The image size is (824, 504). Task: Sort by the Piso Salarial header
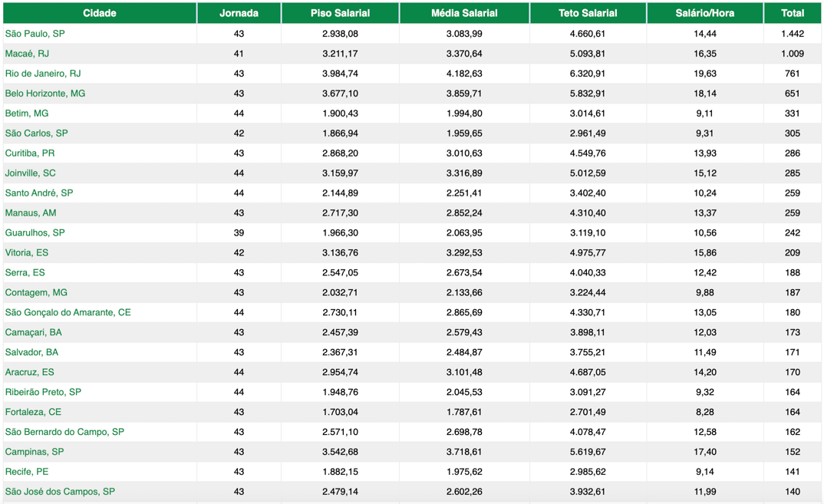340,13
